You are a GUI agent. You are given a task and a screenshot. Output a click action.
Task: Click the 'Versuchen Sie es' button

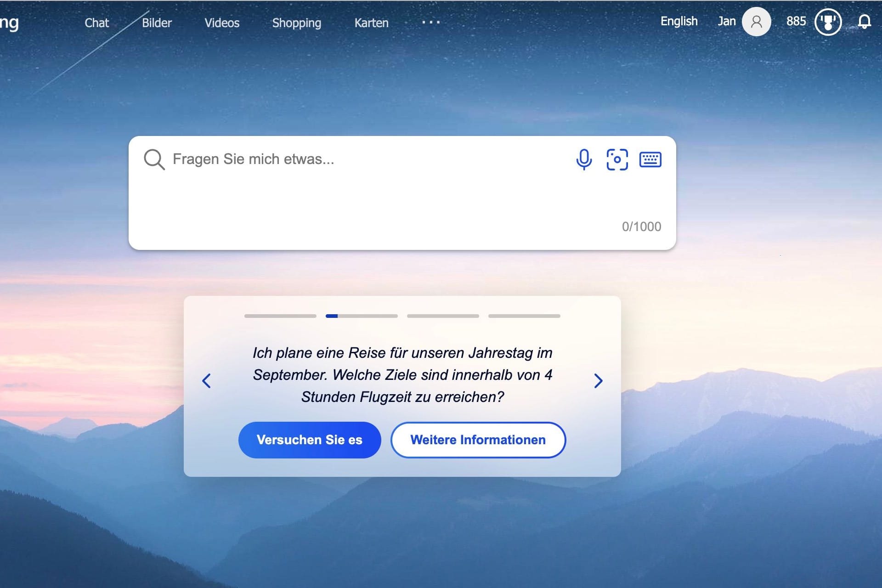pos(309,439)
